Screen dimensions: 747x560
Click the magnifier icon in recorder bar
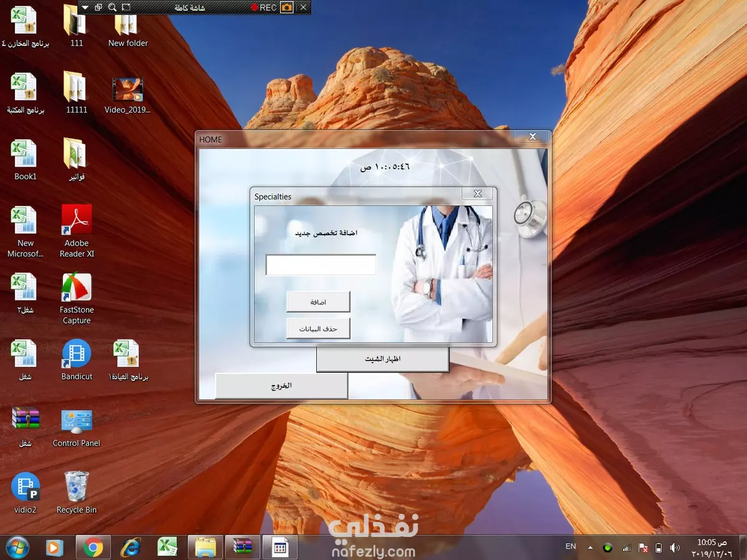[x=112, y=7]
